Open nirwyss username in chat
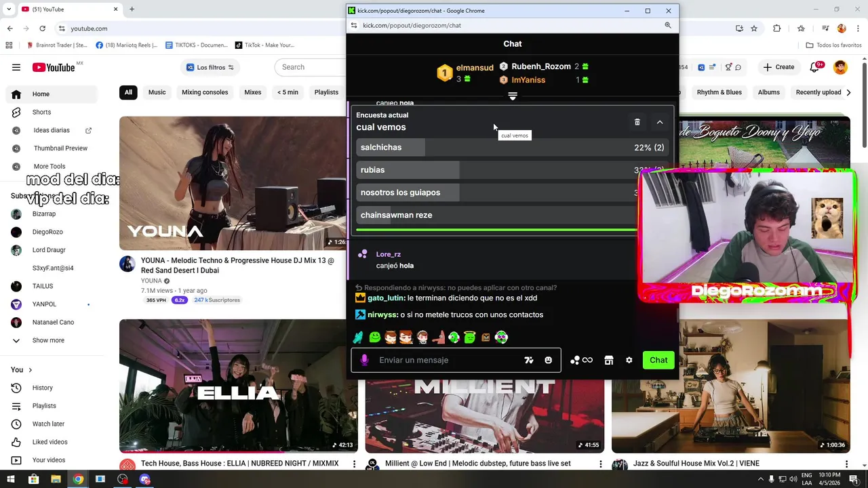This screenshot has width=868, height=488. (382, 314)
